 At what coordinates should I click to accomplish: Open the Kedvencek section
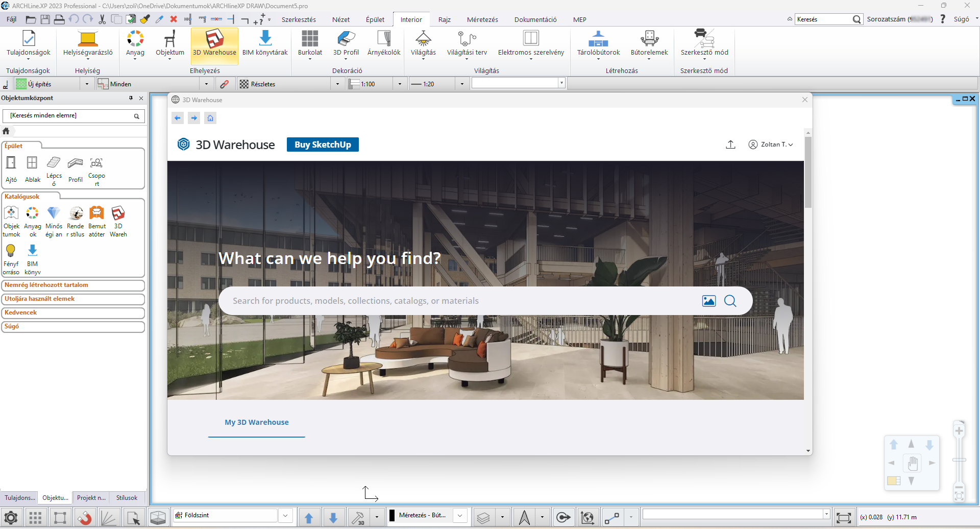73,312
